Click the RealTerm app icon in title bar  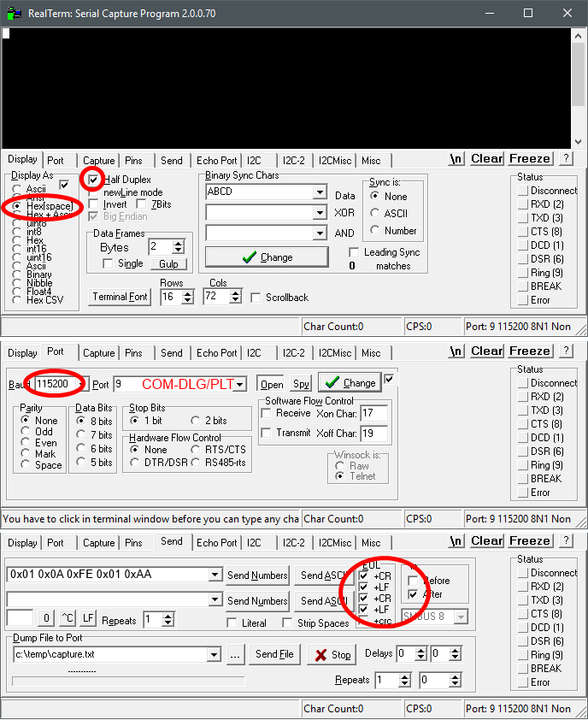pos(14,13)
